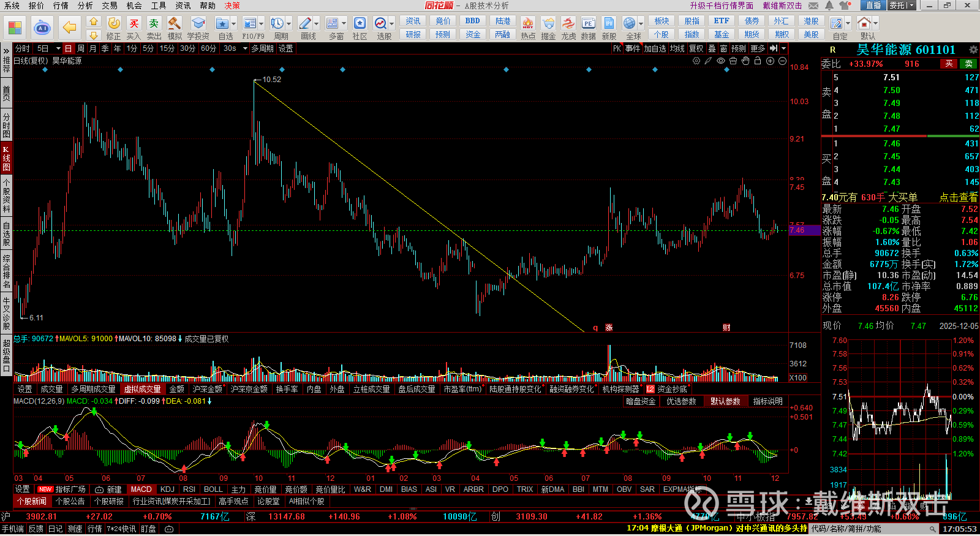The image size is (980, 536).
Task: Expand the 全球 global dropdown arrow
Action: [641, 24]
